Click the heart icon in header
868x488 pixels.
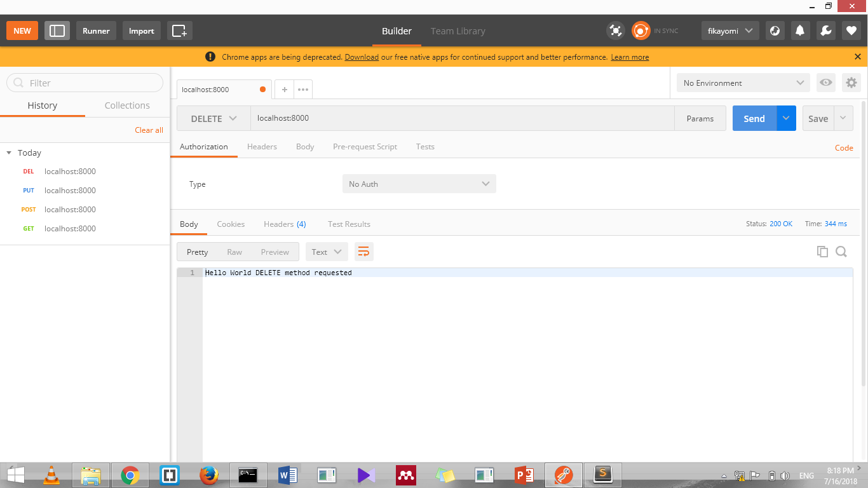tap(851, 30)
